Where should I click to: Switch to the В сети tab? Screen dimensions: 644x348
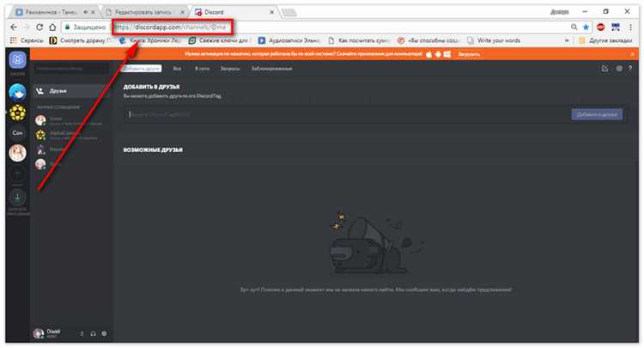202,69
